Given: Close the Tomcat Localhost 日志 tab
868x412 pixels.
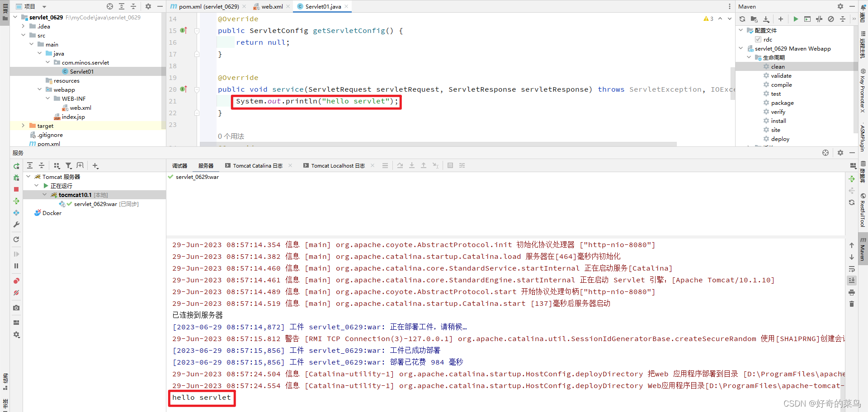Looking at the screenshot, I should pyautogui.click(x=372, y=165).
